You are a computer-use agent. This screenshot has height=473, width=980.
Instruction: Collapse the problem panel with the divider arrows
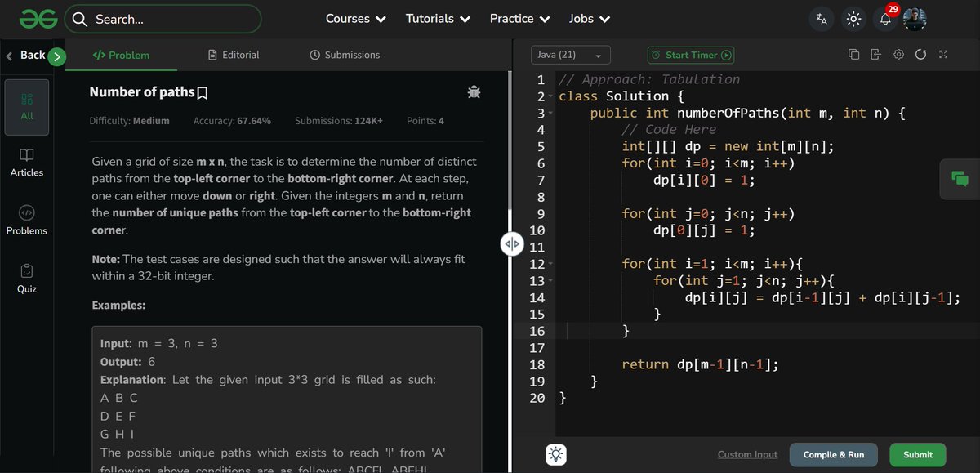coord(511,243)
